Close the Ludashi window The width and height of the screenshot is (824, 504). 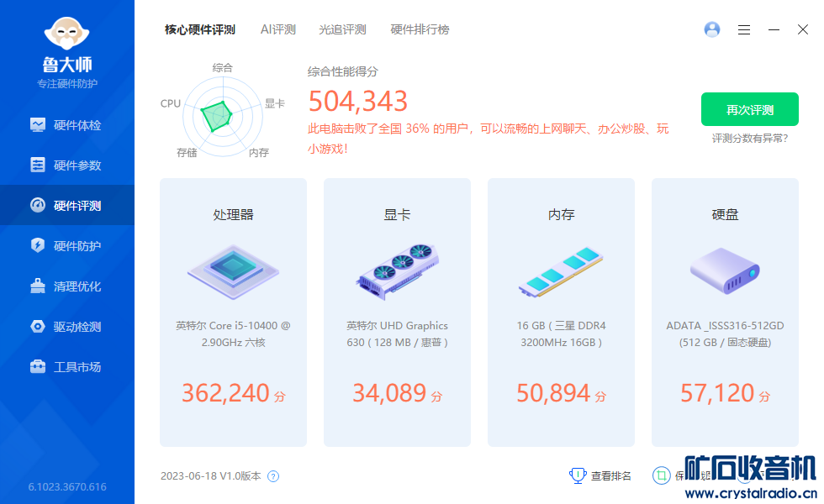point(802,29)
